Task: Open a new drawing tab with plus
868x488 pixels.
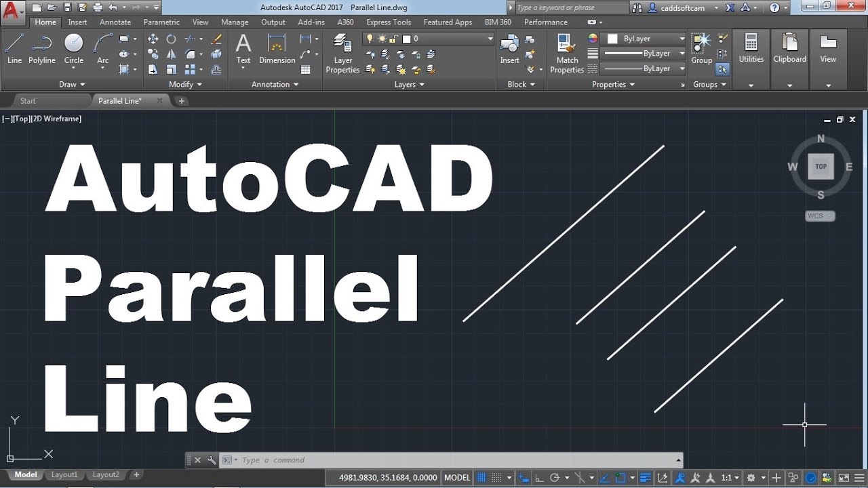Action: tap(181, 101)
